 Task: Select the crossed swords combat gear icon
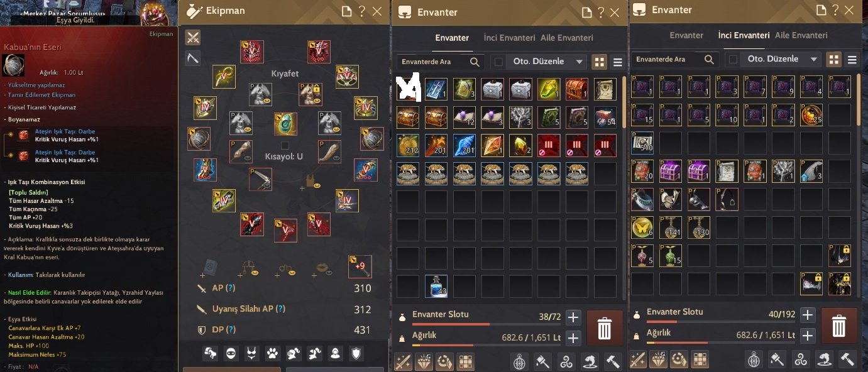point(193,37)
